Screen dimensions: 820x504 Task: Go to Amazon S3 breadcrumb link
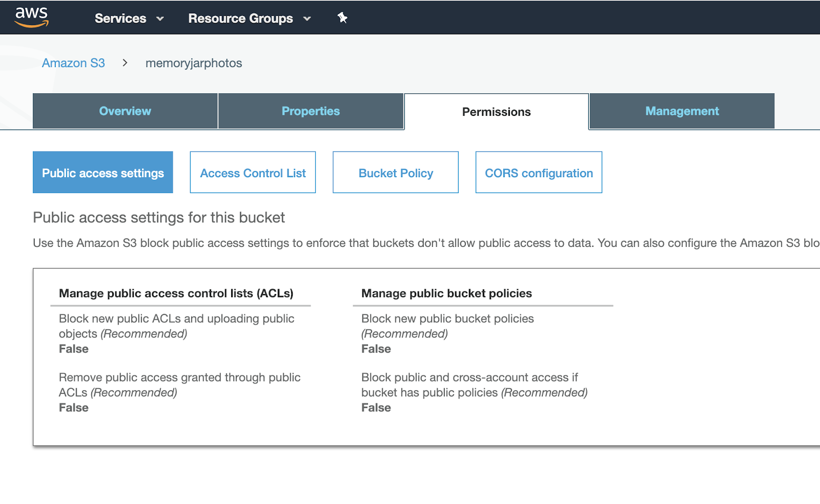pos(73,63)
